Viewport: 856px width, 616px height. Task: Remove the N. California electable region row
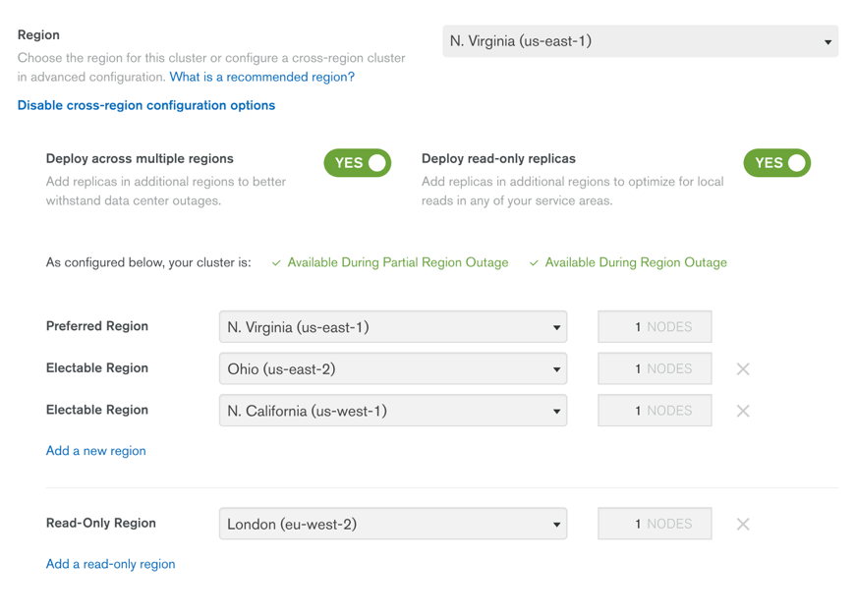743,412
